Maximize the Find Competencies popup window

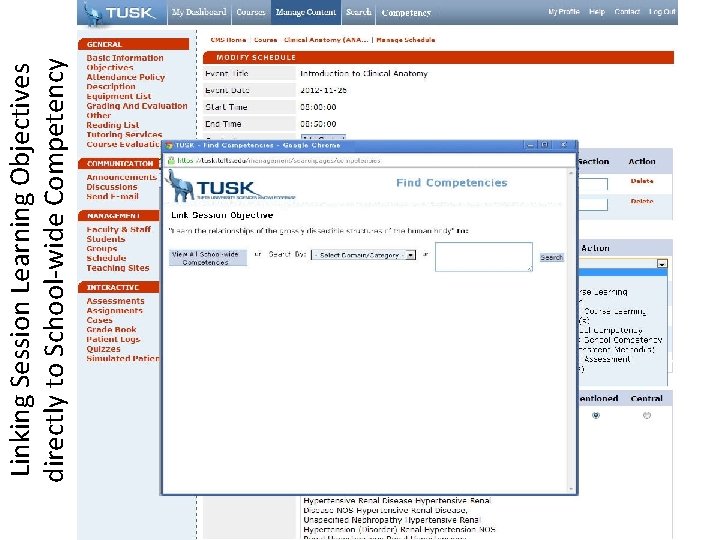click(545, 145)
